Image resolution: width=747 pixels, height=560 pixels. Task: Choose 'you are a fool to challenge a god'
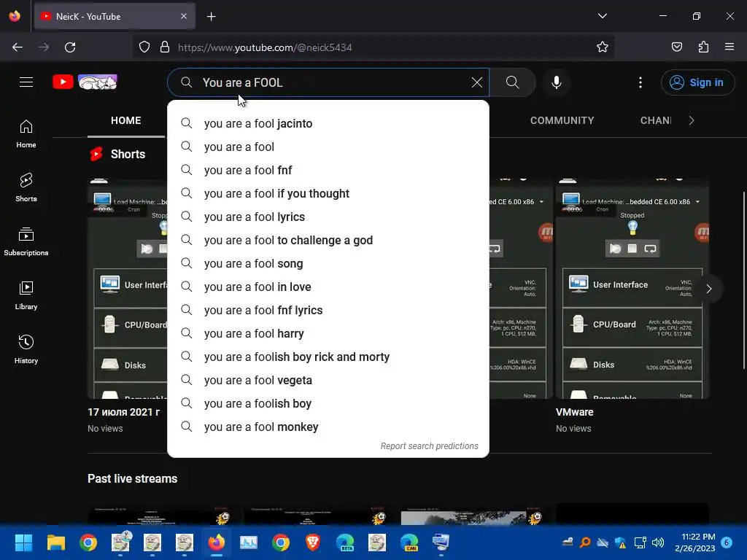point(328,240)
